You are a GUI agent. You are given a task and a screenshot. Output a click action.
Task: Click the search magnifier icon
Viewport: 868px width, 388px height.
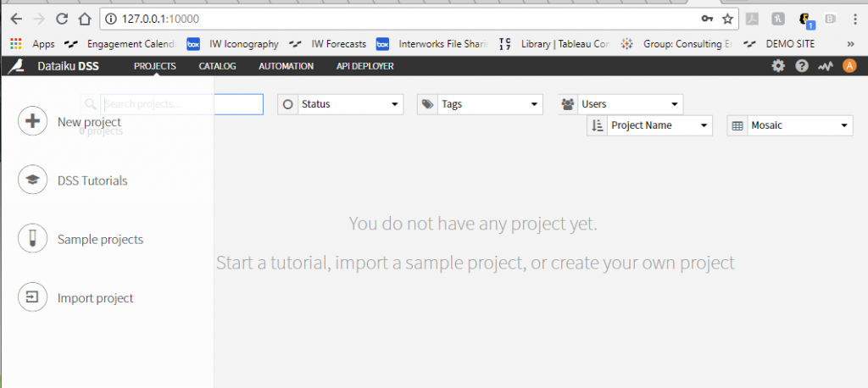click(x=91, y=104)
